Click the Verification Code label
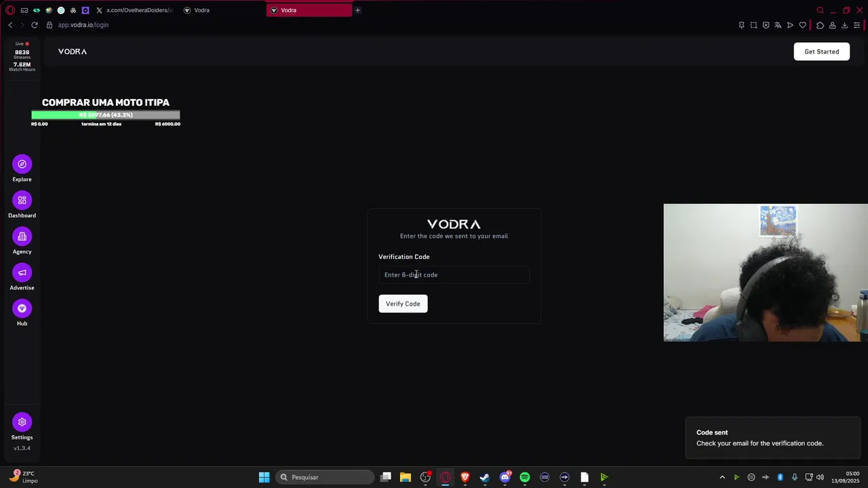This screenshot has width=868, height=488. [403, 257]
